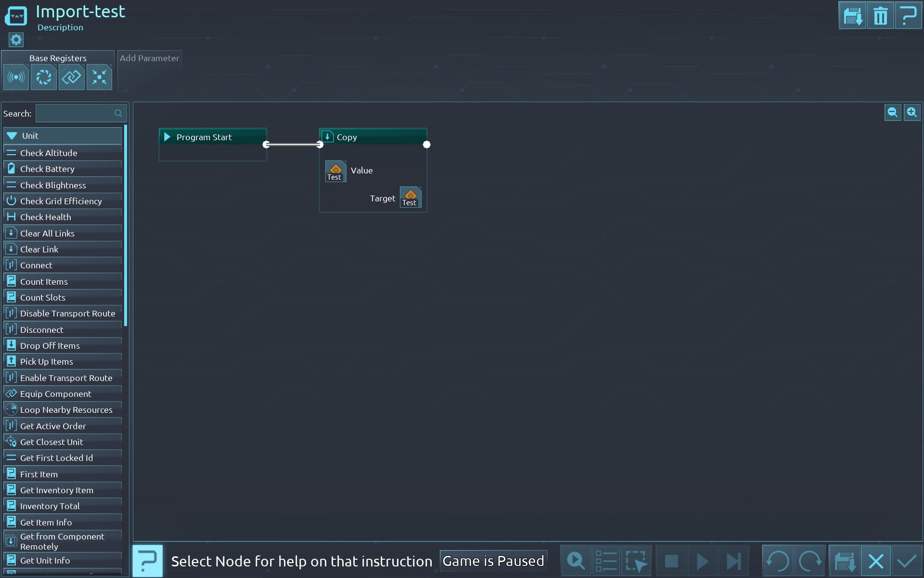This screenshot has height=578, width=924.
Task: Open the Target Test register selector
Action: pyautogui.click(x=411, y=197)
